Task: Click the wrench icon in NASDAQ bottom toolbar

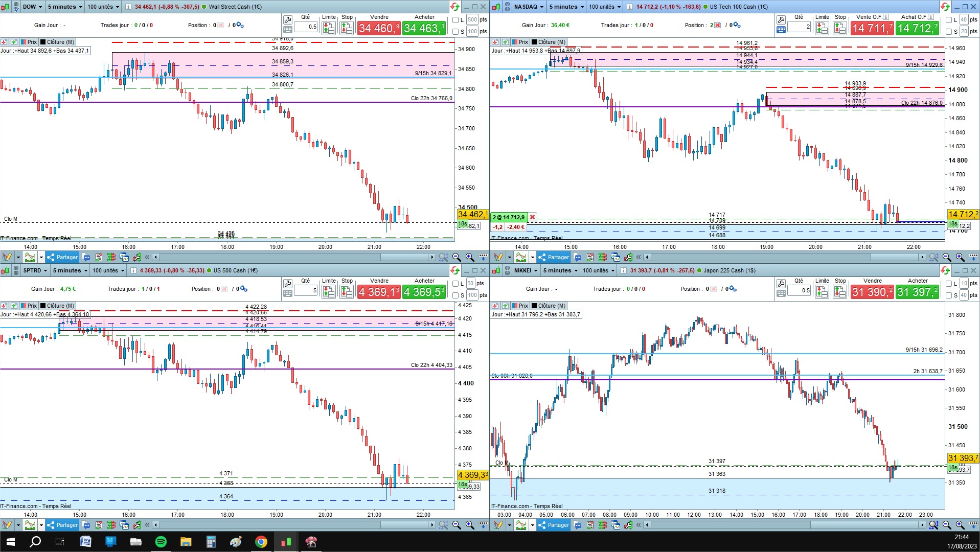Action: click(628, 257)
